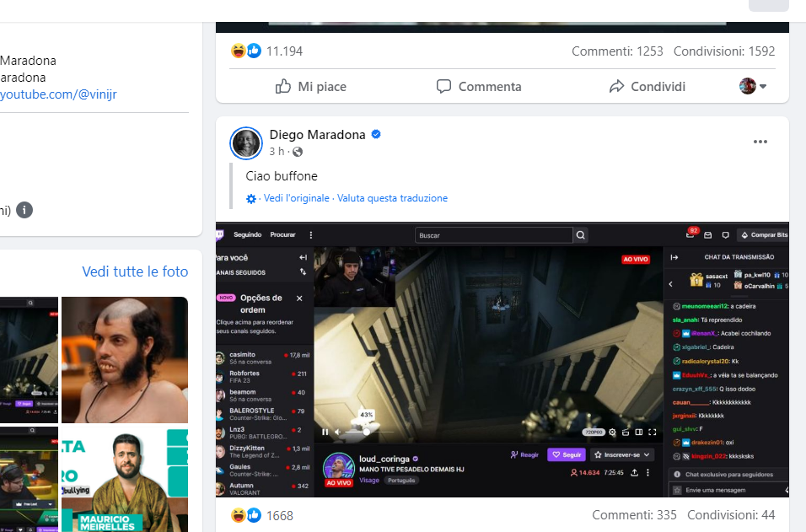Click the Reagir button under the stream

click(524, 455)
